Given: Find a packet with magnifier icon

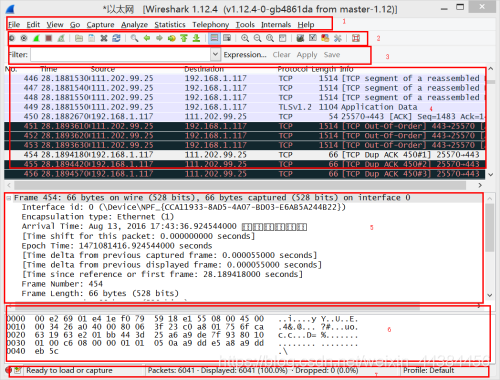Looking at the screenshot, I should coord(134,38).
